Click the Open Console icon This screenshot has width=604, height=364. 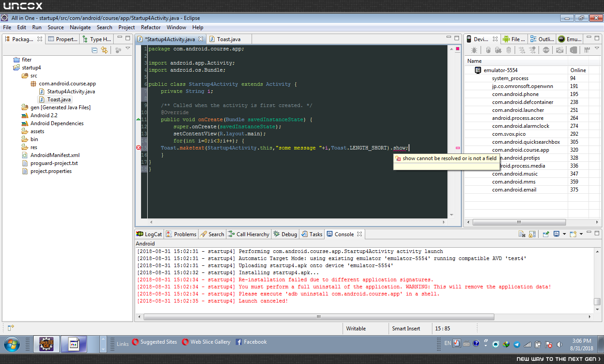[x=573, y=234]
